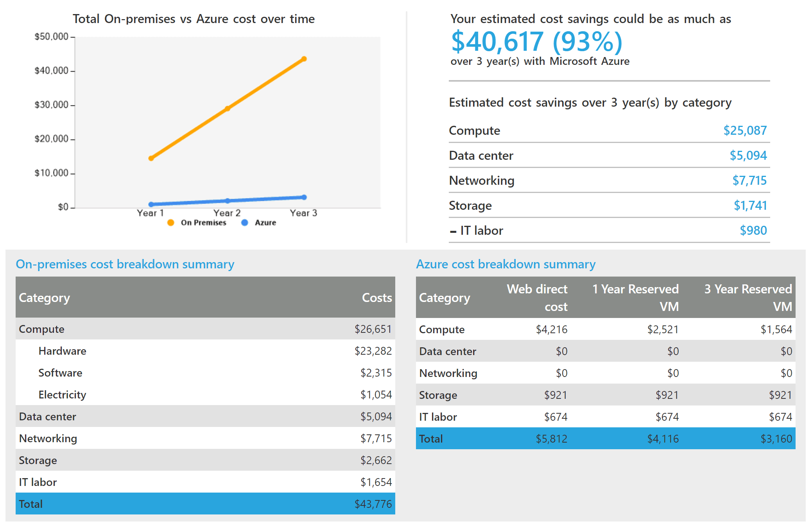Select the Compute savings value $25,087
Image resolution: width=812 pixels, height=525 pixels.
pyautogui.click(x=744, y=130)
